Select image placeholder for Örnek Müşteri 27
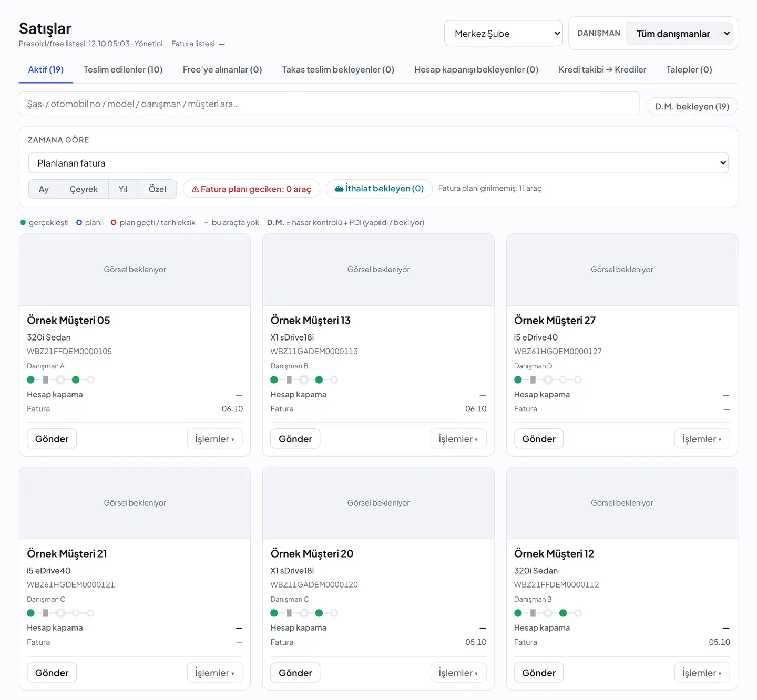The image size is (757, 700). click(622, 270)
